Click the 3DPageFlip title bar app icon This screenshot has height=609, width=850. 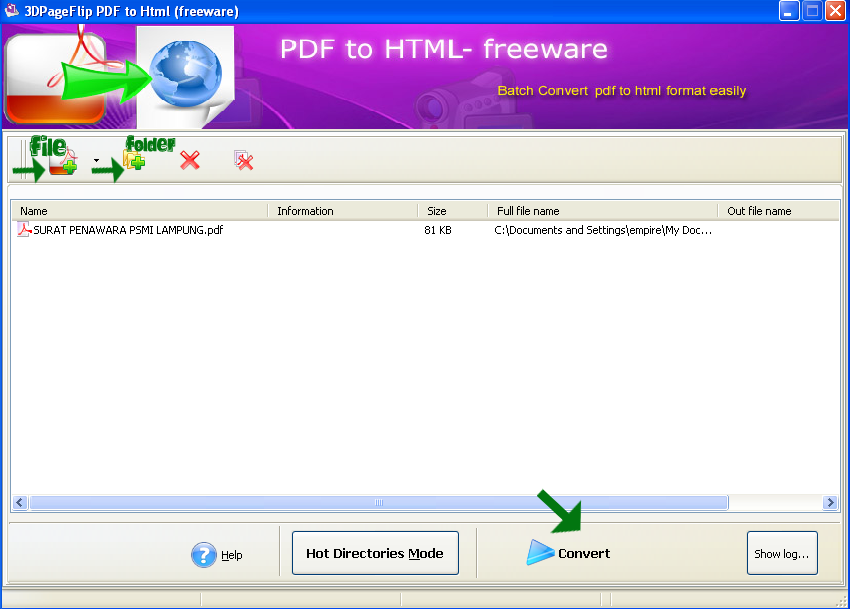pos(11,10)
